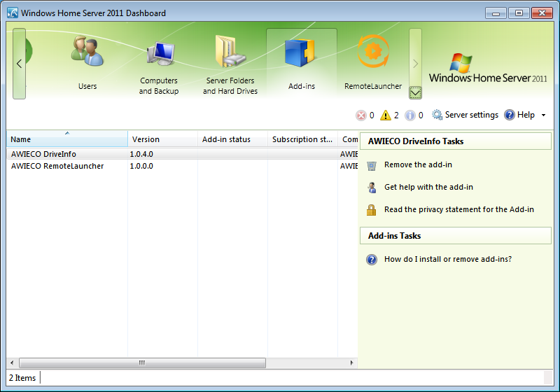Viewport: 560px width, 392px height.
Task: Click the horizontal scrollbar right arrow
Action: tap(352, 363)
